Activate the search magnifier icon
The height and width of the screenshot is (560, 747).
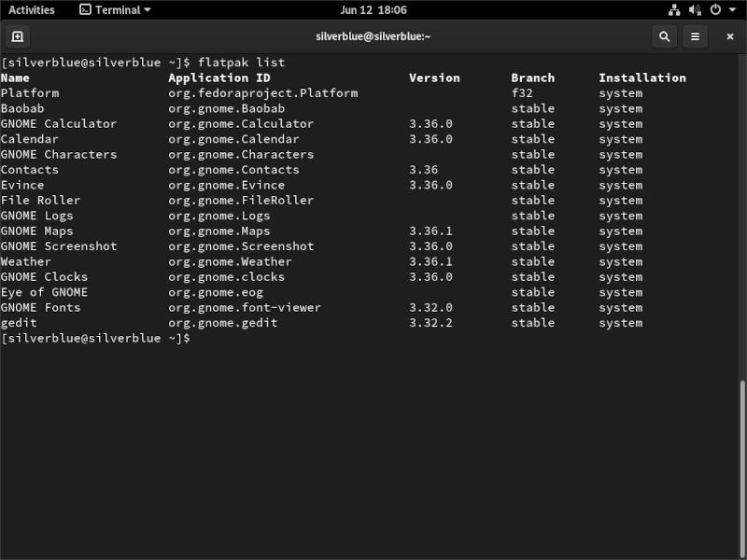point(664,36)
